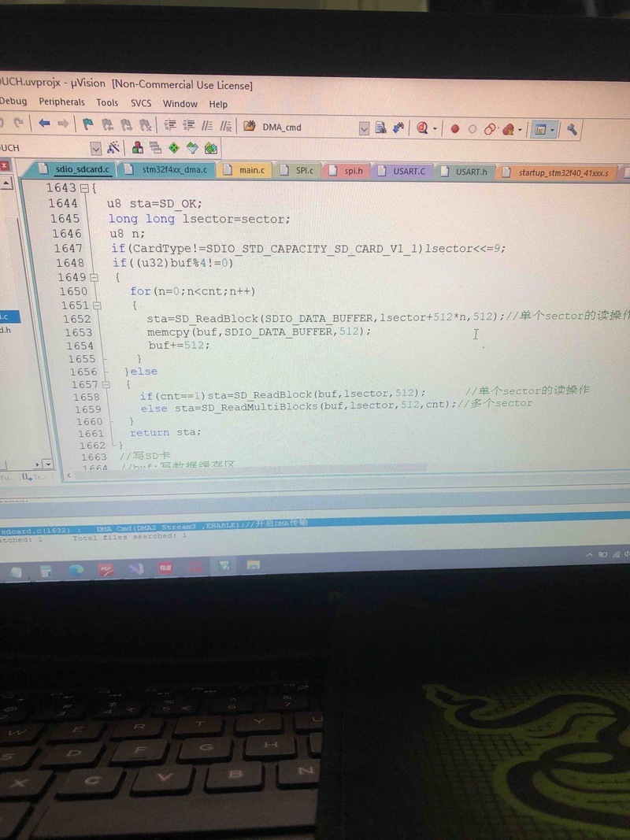Open File Explorer from the taskbar
This screenshot has height=840, width=630.
[x=253, y=564]
